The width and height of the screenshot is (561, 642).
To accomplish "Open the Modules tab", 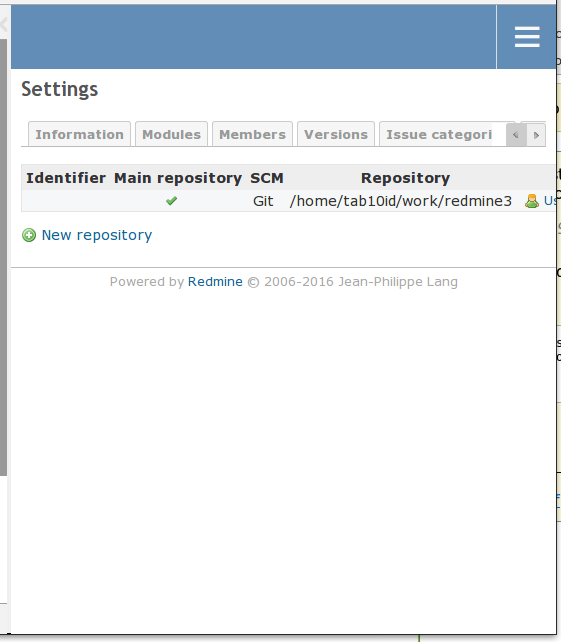I will (x=172, y=134).
